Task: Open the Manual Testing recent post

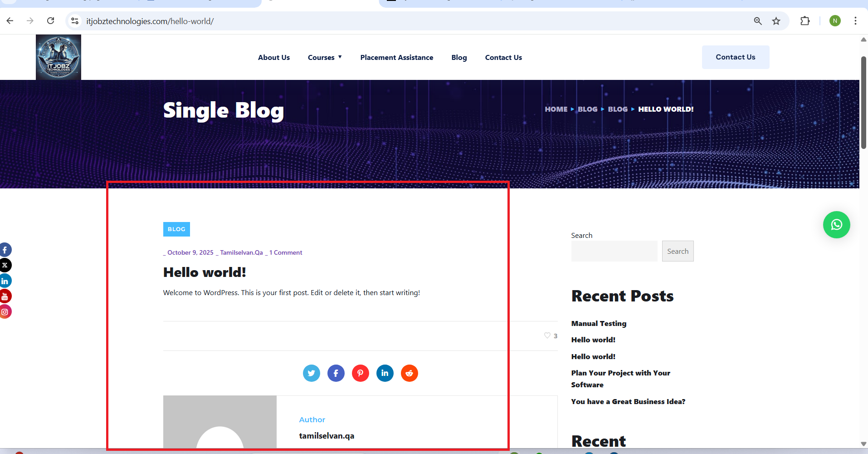Action: (x=599, y=323)
